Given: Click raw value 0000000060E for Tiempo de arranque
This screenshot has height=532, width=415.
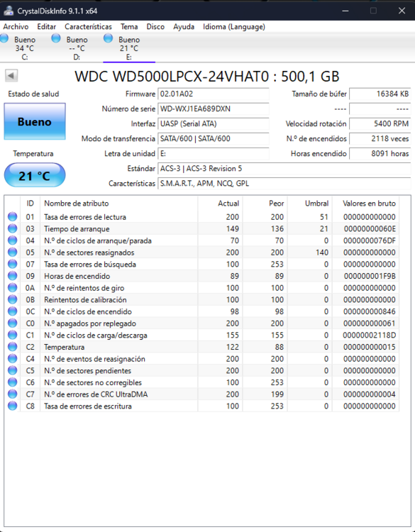Looking at the screenshot, I should [370, 228].
